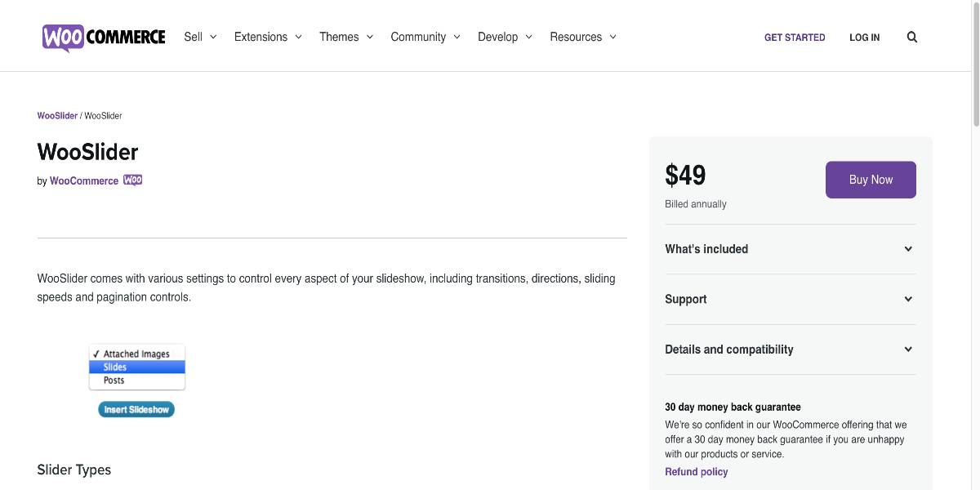Expand the Support section
This screenshot has height=490, width=980.
(790, 299)
